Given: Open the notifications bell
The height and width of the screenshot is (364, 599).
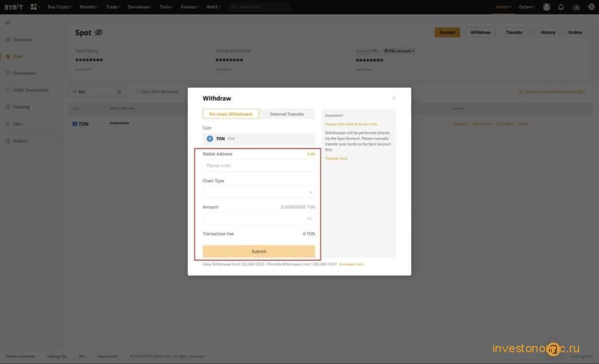Looking at the screenshot, I should click(x=561, y=7).
